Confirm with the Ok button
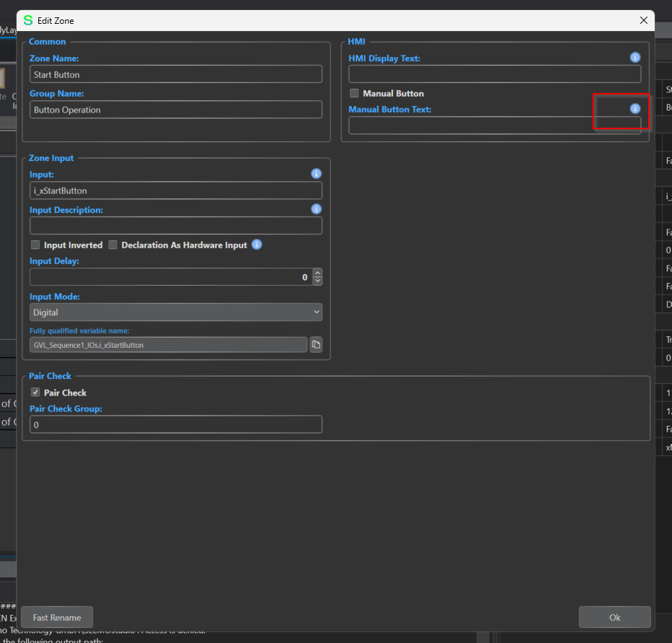The height and width of the screenshot is (643, 672). pos(614,617)
